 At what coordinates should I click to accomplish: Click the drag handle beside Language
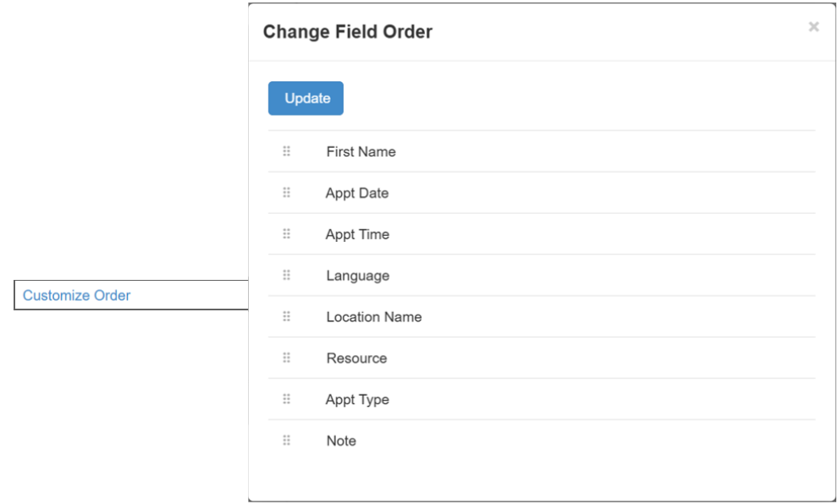(x=286, y=276)
